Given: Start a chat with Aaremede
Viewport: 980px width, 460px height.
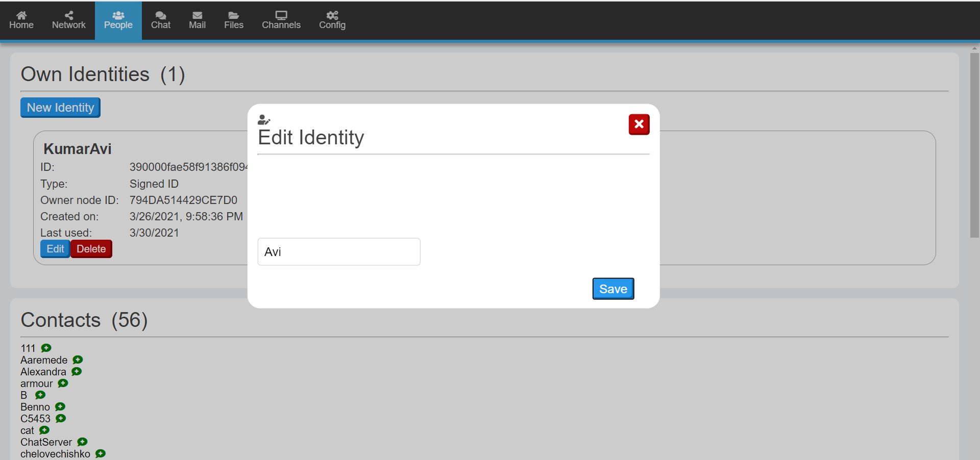Looking at the screenshot, I should tap(77, 360).
